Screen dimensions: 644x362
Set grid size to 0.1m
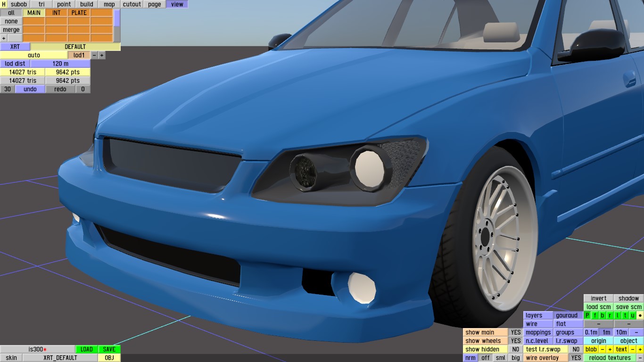pos(591,332)
